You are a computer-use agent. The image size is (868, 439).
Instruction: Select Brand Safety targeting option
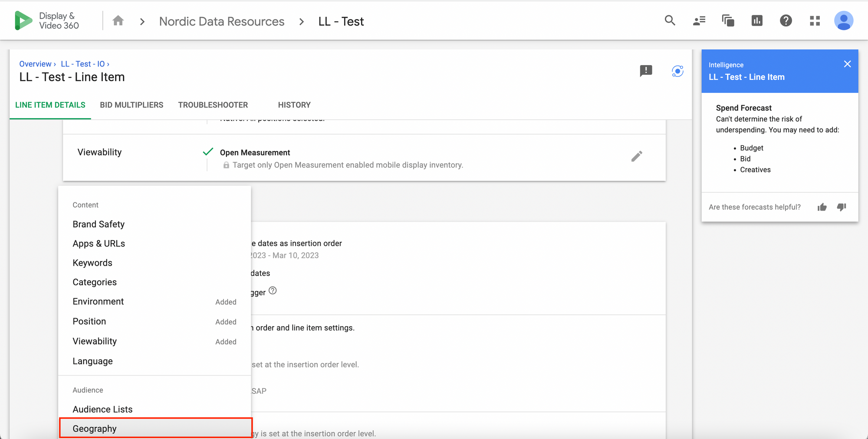point(155,224)
